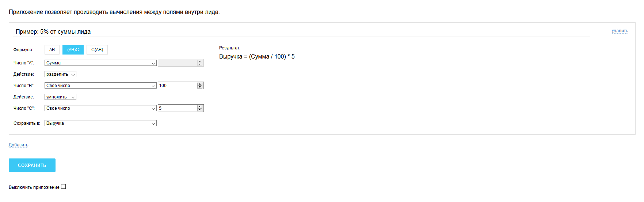Decrease the Число "B" value with down arrow
Image resolution: width=644 pixels, height=202 pixels.
click(200, 87)
